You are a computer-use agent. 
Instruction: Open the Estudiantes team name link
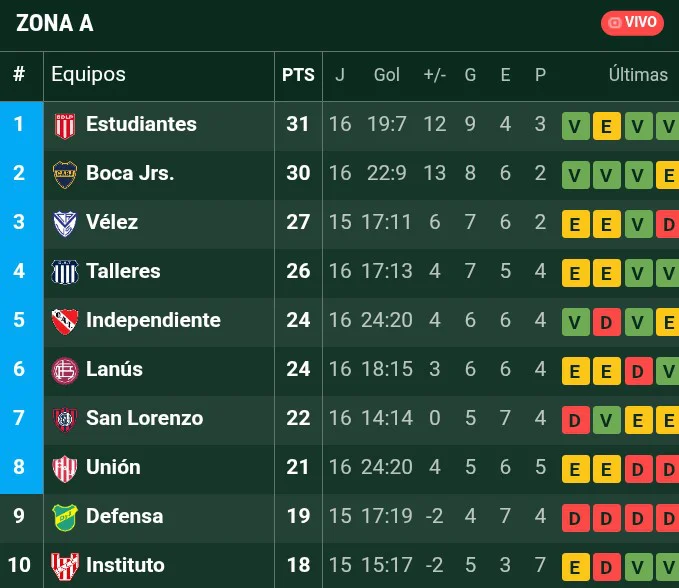click(x=141, y=124)
